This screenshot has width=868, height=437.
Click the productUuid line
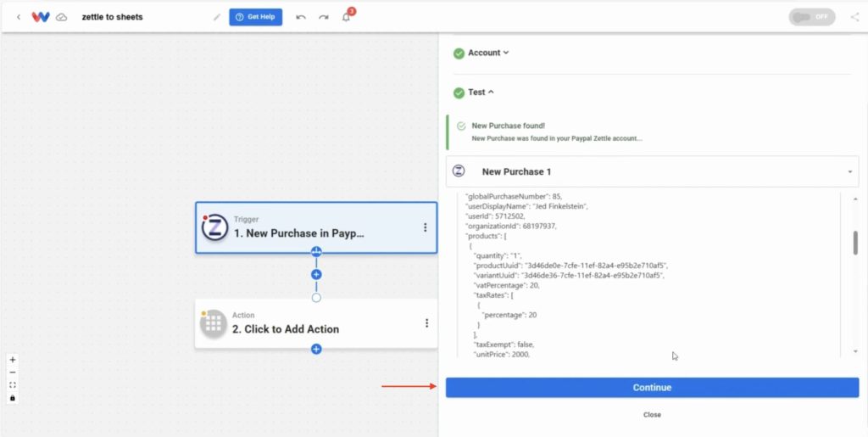(x=571, y=266)
